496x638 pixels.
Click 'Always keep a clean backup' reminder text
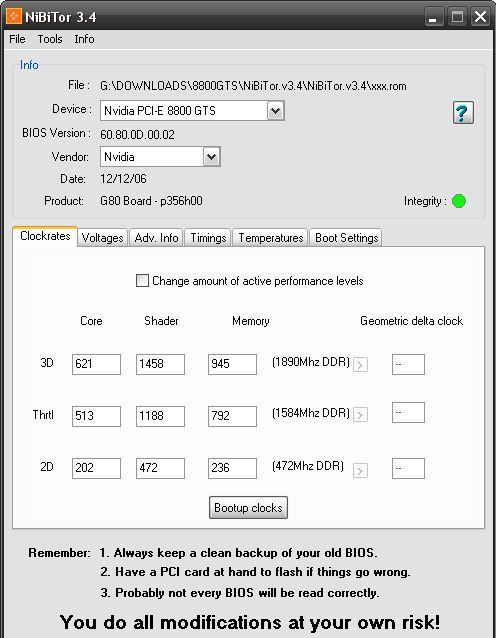[238, 553]
